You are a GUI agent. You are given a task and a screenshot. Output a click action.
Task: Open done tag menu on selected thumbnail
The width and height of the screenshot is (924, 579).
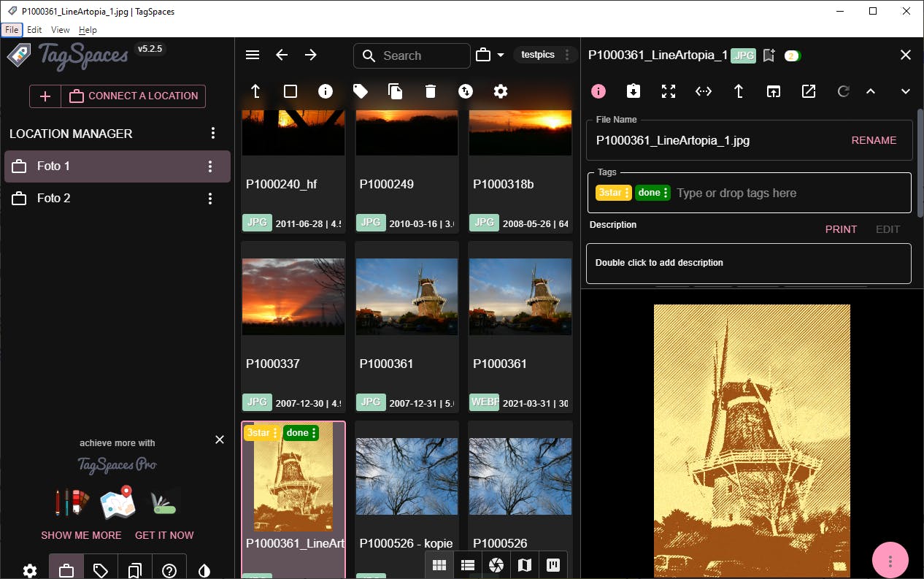(x=314, y=433)
